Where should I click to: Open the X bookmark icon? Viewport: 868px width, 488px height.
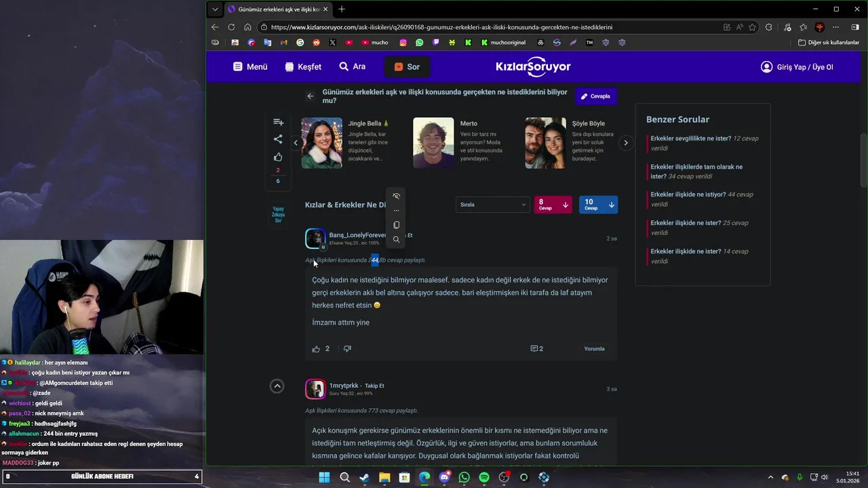(x=332, y=42)
